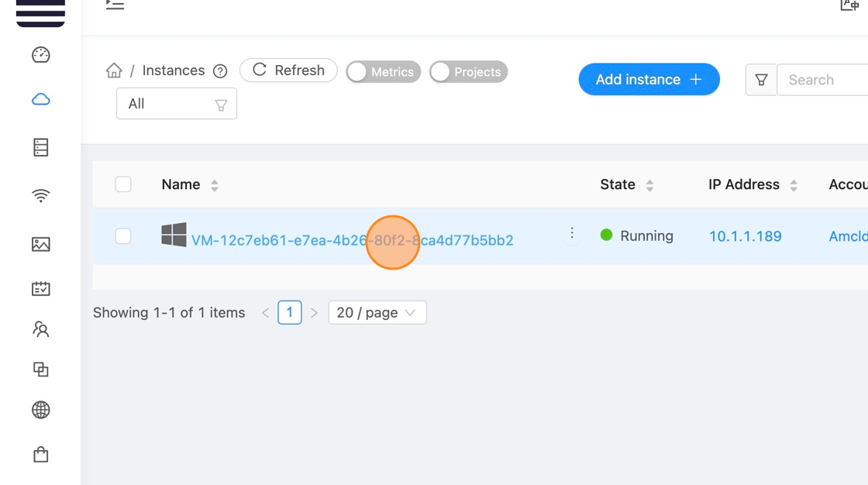The image size is (868, 485).
Task: Open the Network wifi icon in sidebar
Action: pos(41,195)
